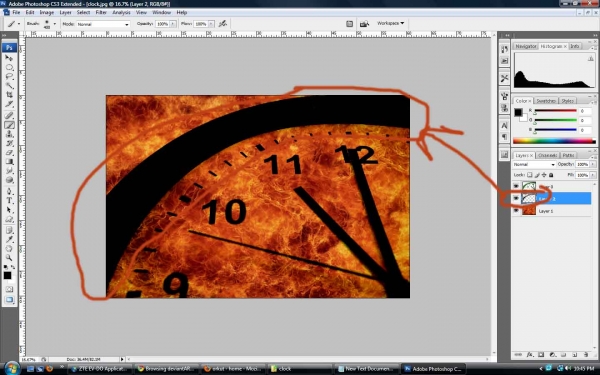The image size is (600, 375).
Task: Switch to the Navigator tab
Action: [x=525, y=46]
